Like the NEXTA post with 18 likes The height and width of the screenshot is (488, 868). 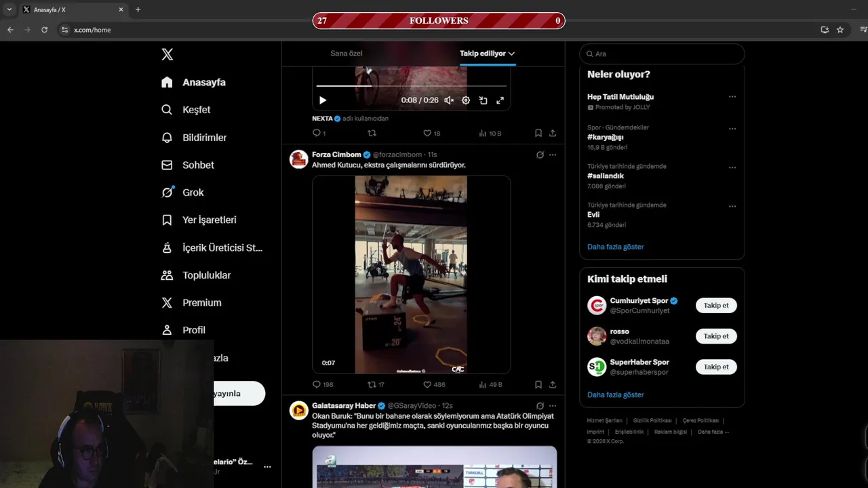coord(431,134)
